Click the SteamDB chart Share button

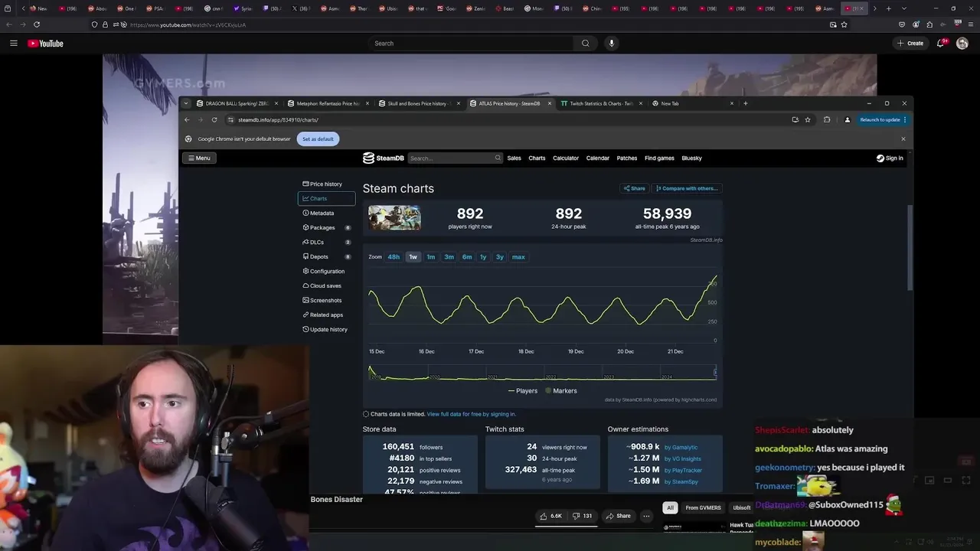[635, 188]
